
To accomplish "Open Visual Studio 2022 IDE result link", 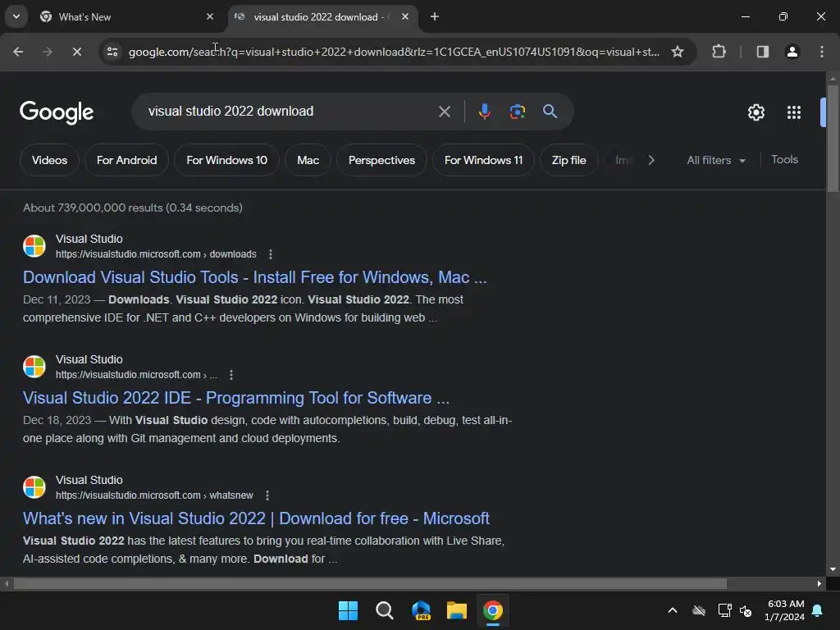I will [x=236, y=398].
